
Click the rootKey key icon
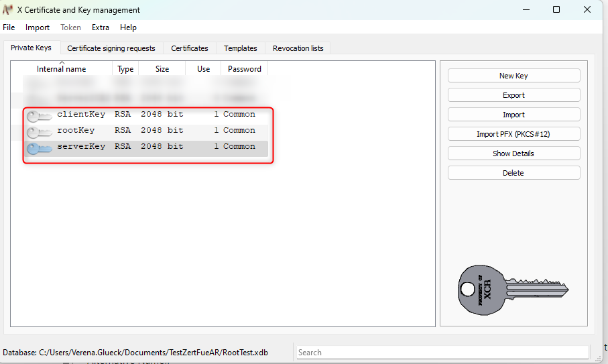[x=39, y=132]
